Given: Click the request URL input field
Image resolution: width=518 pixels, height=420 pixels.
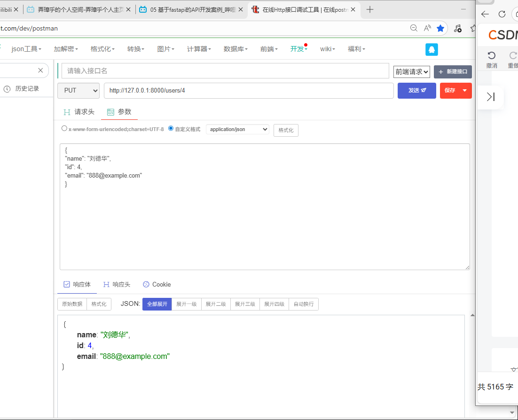Looking at the screenshot, I should pyautogui.click(x=249, y=91).
